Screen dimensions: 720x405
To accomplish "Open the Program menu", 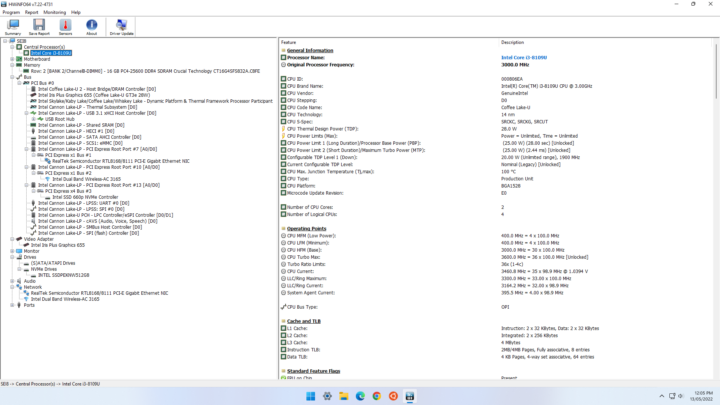I will click(11, 12).
